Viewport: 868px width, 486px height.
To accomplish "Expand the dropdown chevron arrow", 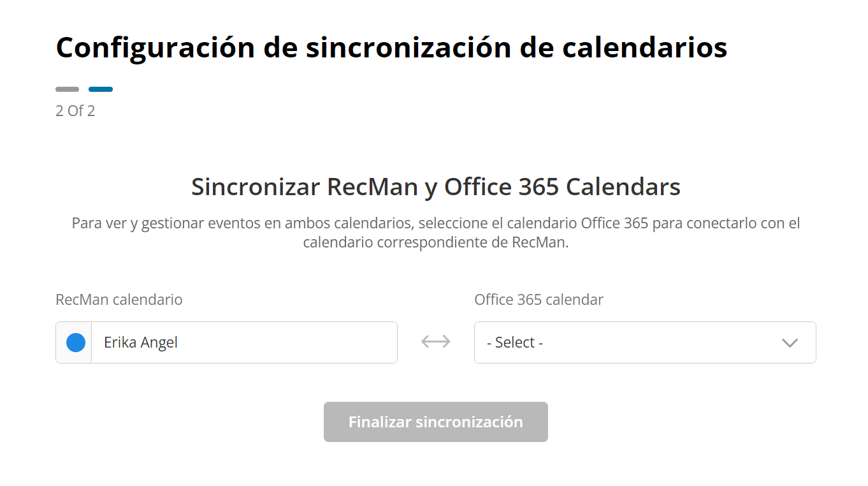I will (790, 343).
